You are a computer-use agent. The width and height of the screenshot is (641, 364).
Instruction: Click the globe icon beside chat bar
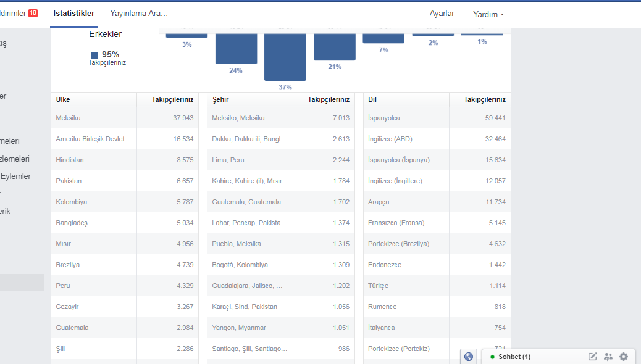pos(469,357)
